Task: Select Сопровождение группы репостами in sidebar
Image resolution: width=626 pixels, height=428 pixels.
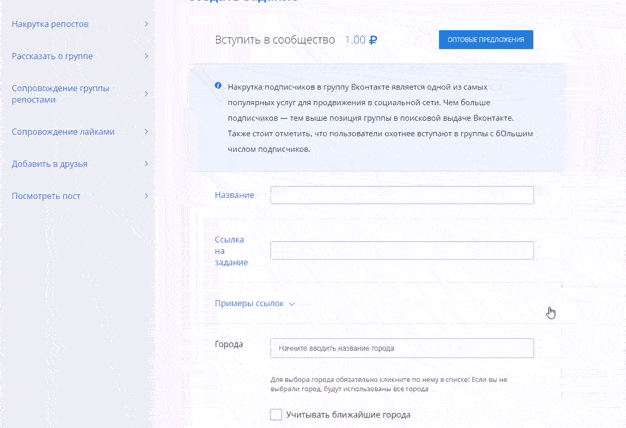Action: pos(60,94)
